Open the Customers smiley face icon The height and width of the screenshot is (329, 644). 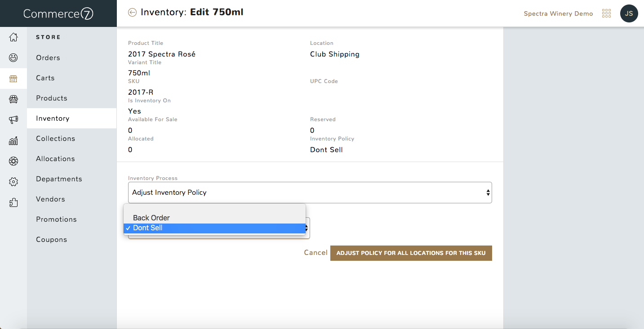pyautogui.click(x=13, y=57)
